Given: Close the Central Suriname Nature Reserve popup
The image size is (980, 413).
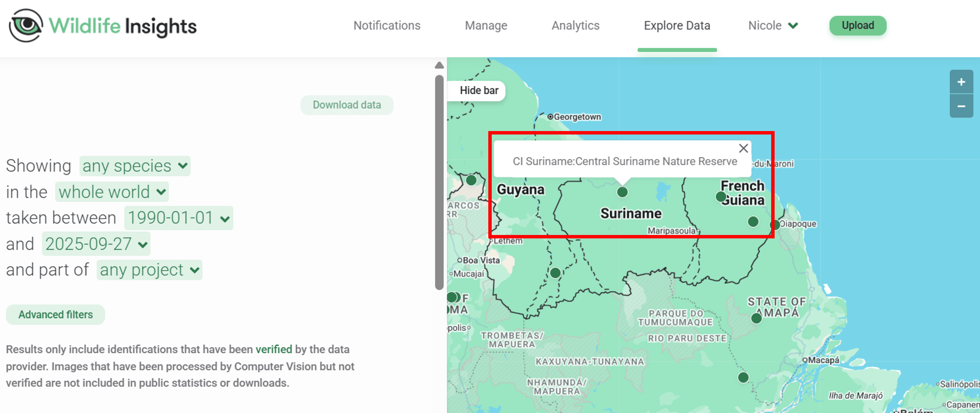Looking at the screenshot, I should coord(743,148).
